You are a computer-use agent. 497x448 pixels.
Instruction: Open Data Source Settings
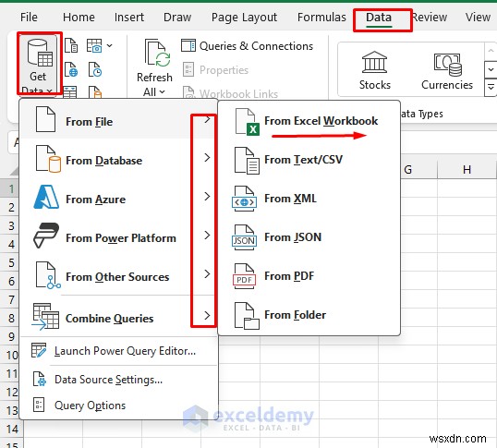click(119, 380)
